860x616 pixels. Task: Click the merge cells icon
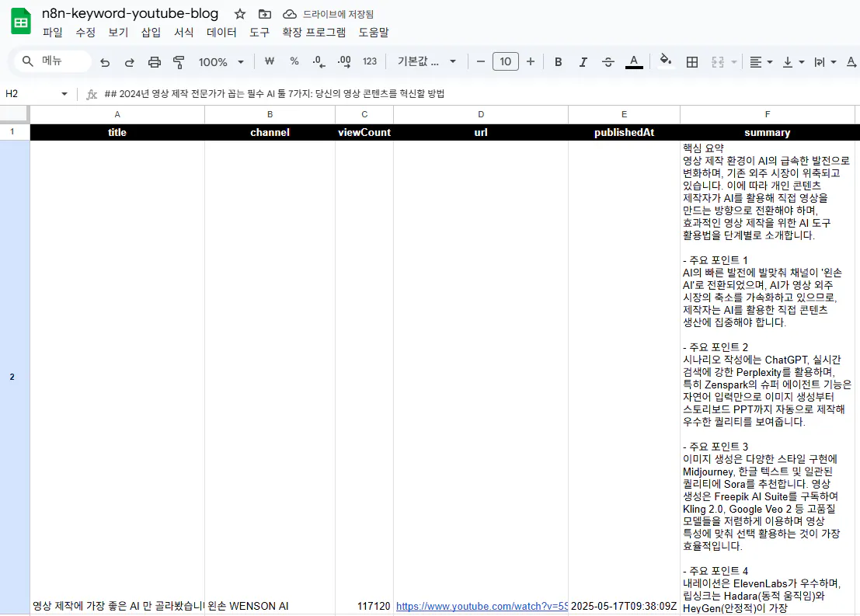click(718, 62)
